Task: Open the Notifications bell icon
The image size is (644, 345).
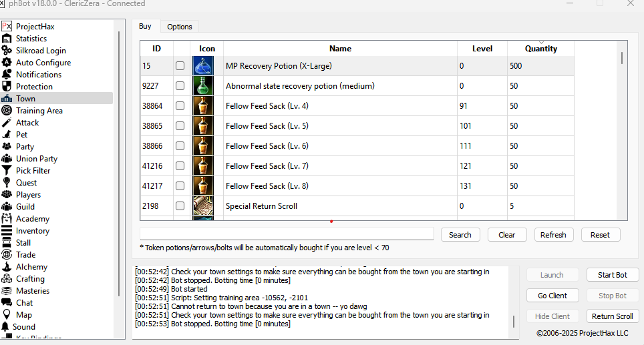Action: tap(7, 75)
